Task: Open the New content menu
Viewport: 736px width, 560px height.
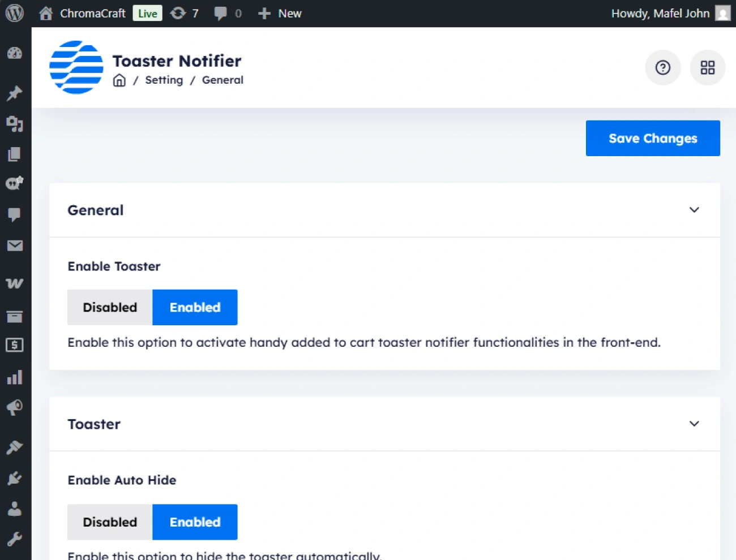Action: (x=280, y=13)
